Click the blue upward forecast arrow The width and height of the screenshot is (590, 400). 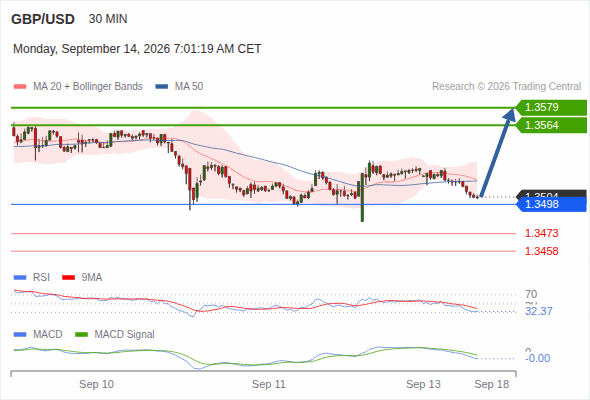tap(497, 152)
